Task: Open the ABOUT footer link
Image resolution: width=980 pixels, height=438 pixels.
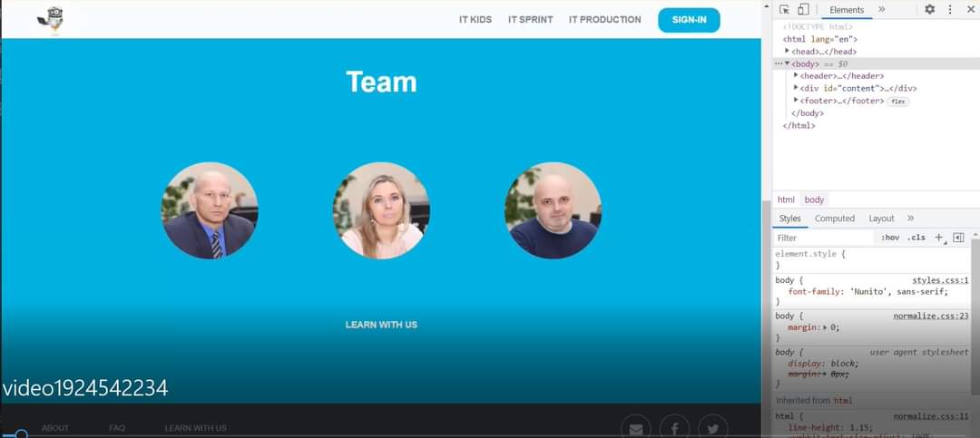Action: [x=55, y=428]
